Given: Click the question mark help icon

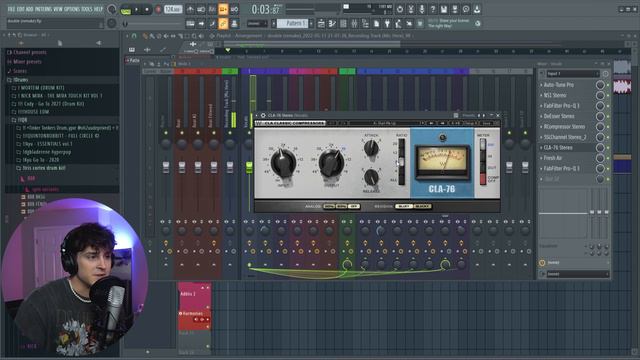Looking at the screenshot, I should (433, 9).
